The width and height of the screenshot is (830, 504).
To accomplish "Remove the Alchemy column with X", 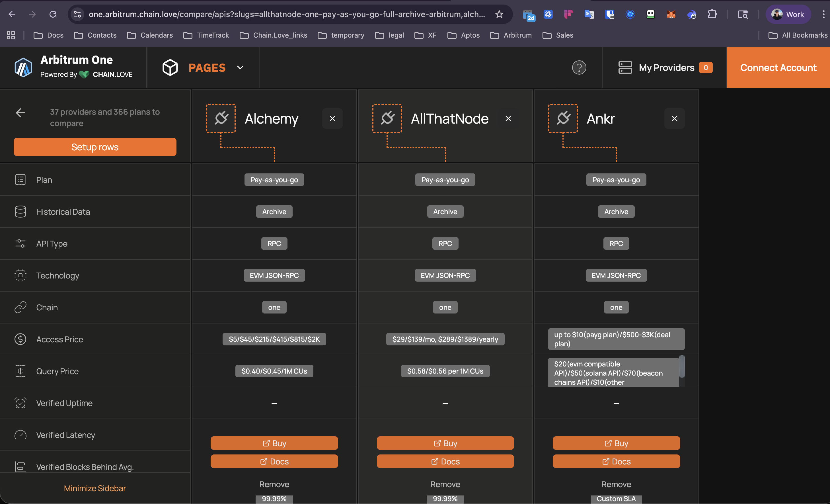I will pyautogui.click(x=332, y=118).
